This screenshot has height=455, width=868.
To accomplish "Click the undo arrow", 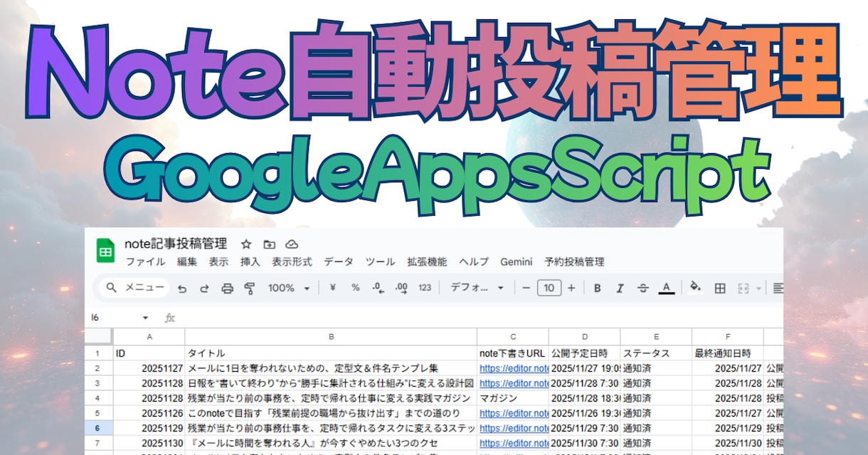I will (x=182, y=288).
